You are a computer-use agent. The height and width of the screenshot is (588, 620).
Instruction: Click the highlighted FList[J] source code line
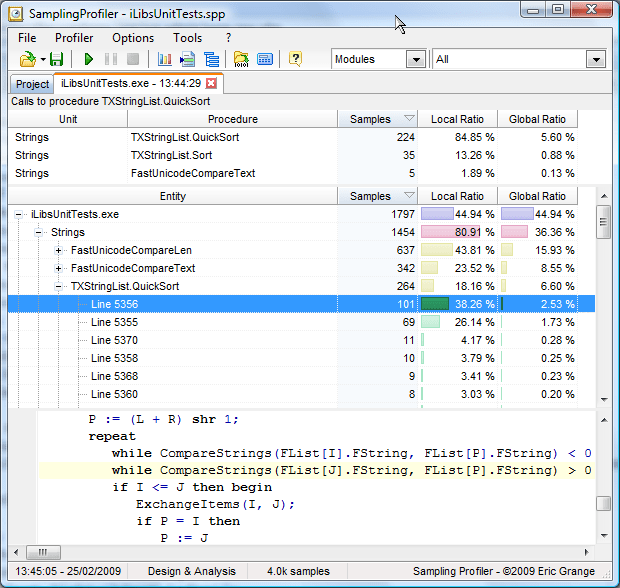tap(316, 470)
